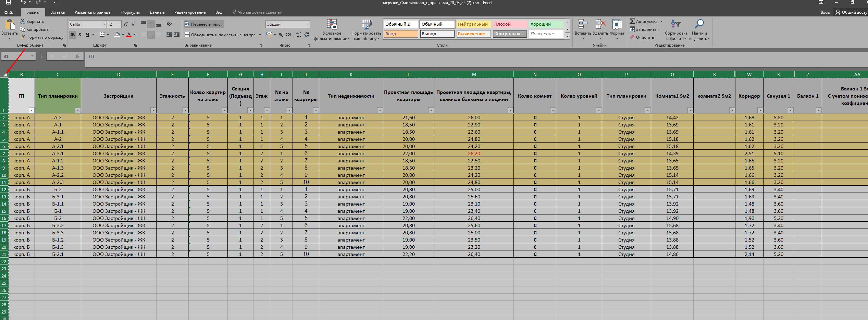Open Найти и выделить

point(699,30)
